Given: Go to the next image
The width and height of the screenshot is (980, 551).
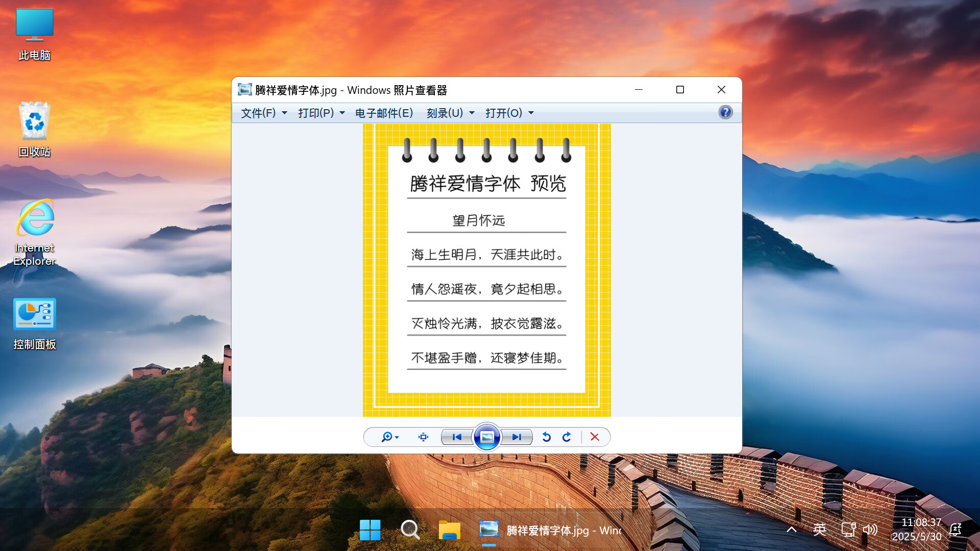Looking at the screenshot, I should [x=517, y=437].
